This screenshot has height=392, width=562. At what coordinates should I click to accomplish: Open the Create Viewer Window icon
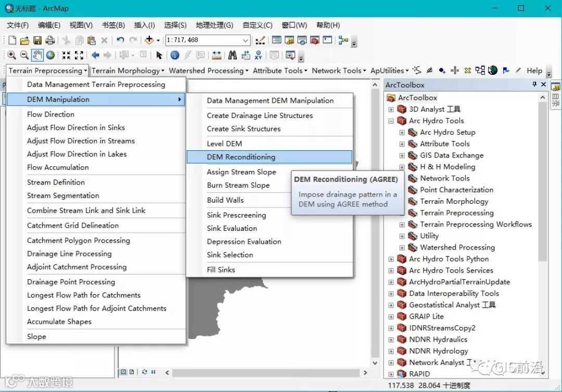(290, 55)
